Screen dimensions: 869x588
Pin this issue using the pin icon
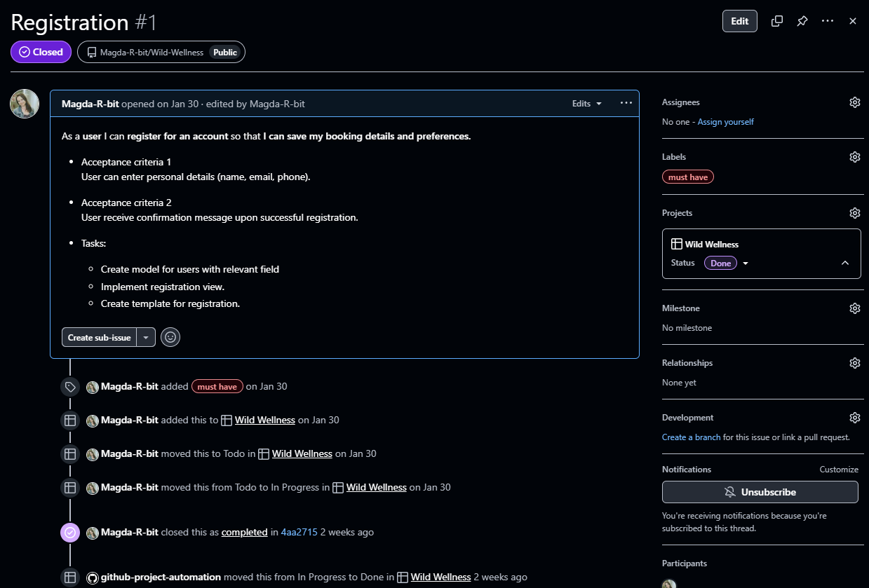point(802,21)
